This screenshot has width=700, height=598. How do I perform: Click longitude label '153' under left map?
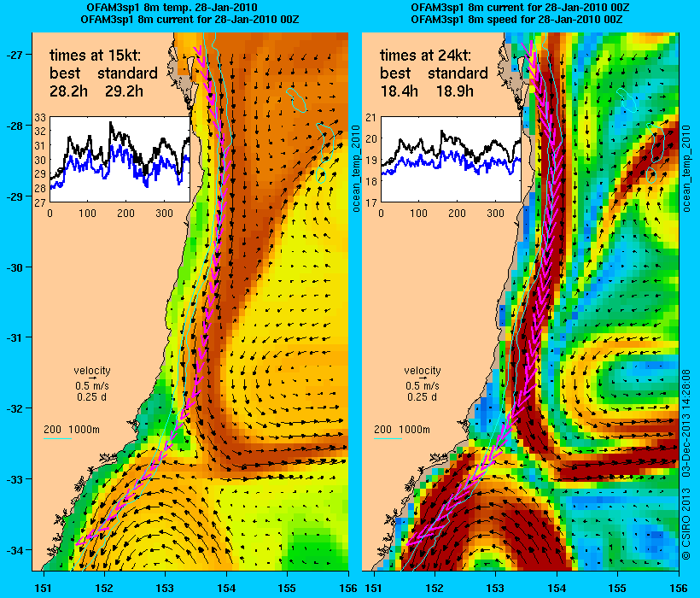165,588
